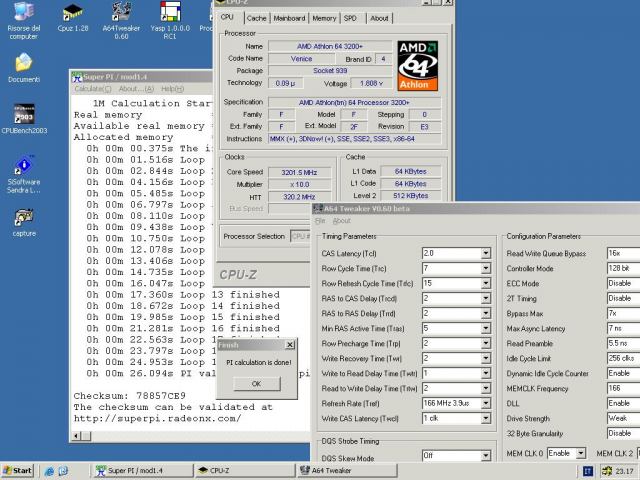Open MEMCLK Frequency 166 combo box
Image resolution: width=640 pixels, height=480 pixels.
(x=623, y=389)
